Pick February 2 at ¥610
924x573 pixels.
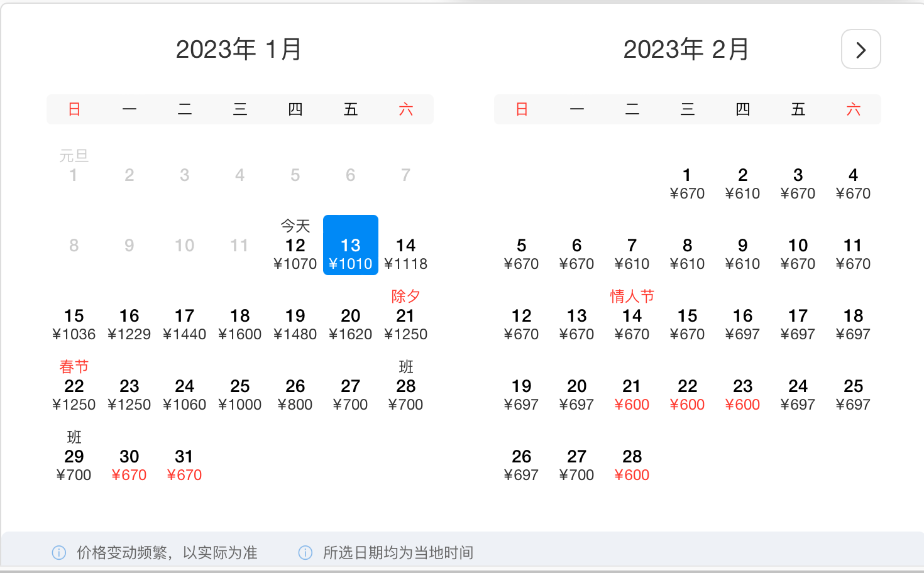pos(742,183)
